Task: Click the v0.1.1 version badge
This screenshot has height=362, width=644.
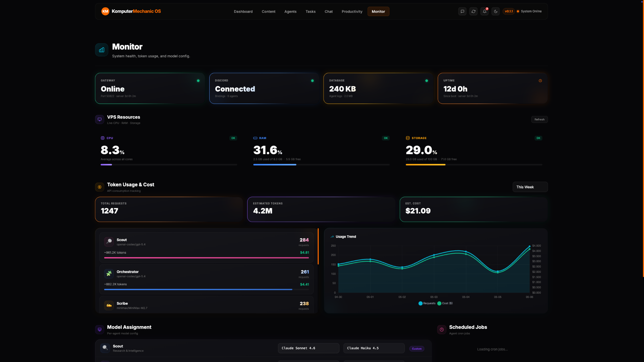Action: 508,11
